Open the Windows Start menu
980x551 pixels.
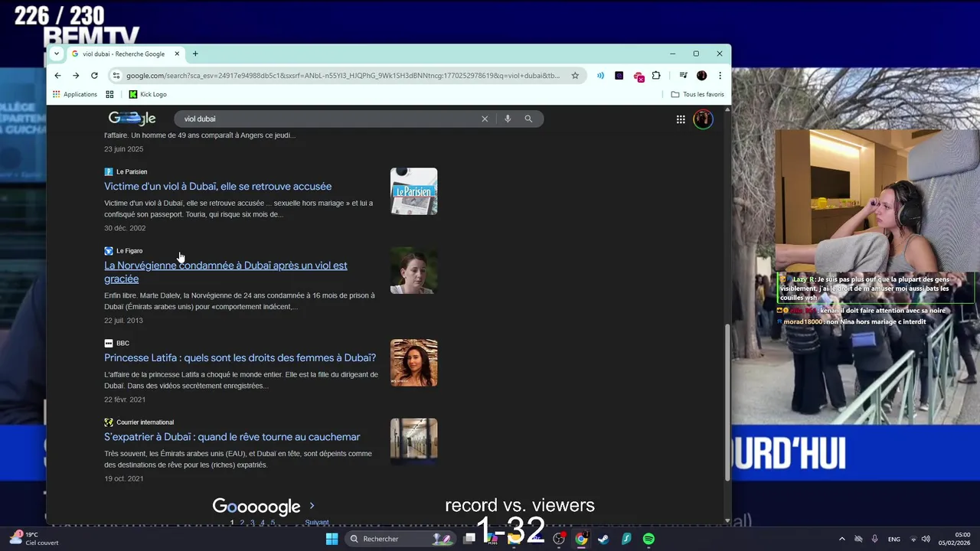pos(332,539)
